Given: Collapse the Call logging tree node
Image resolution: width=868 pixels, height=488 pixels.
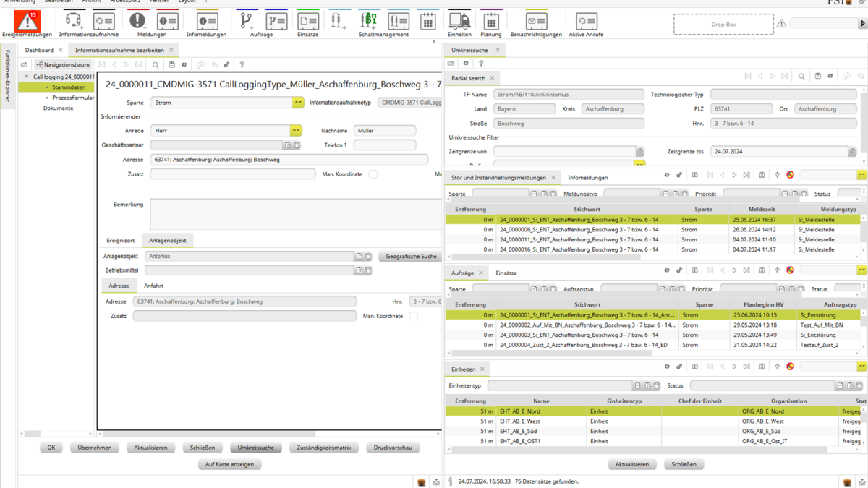Looking at the screenshot, I should pyautogui.click(x=27, y=77).
